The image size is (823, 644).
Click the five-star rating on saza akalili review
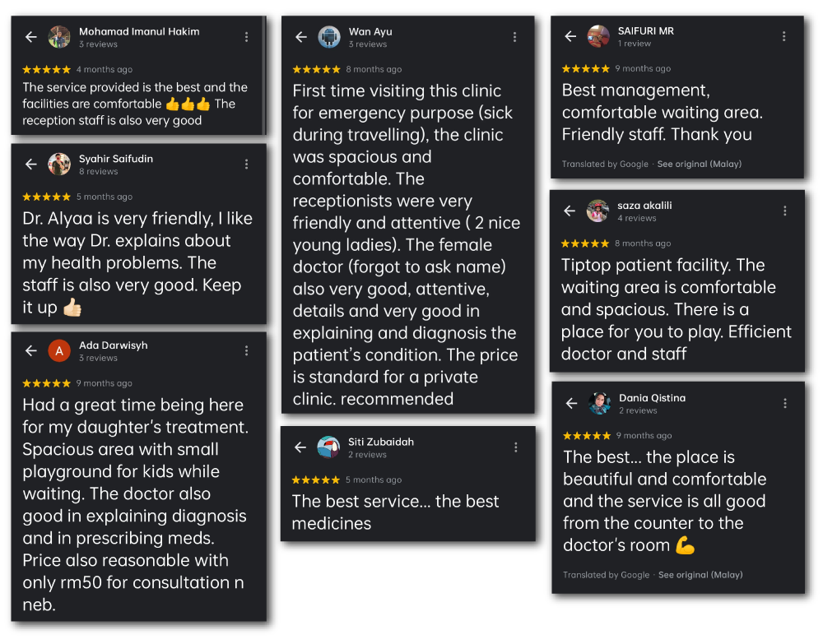[585, 243]
